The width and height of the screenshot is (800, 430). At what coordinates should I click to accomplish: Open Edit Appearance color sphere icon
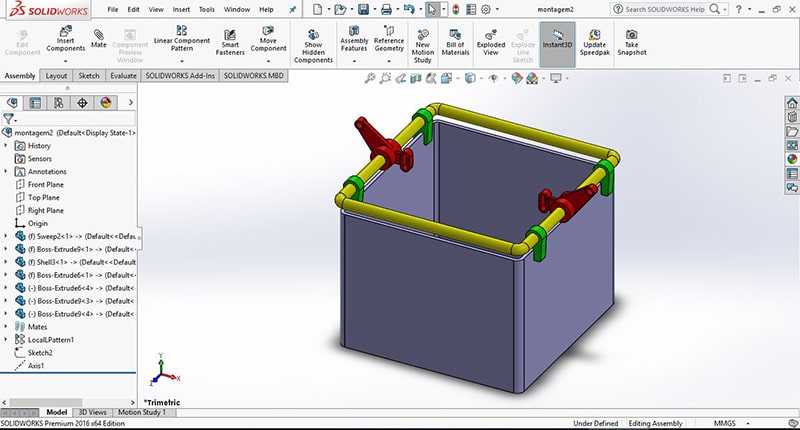517,78
